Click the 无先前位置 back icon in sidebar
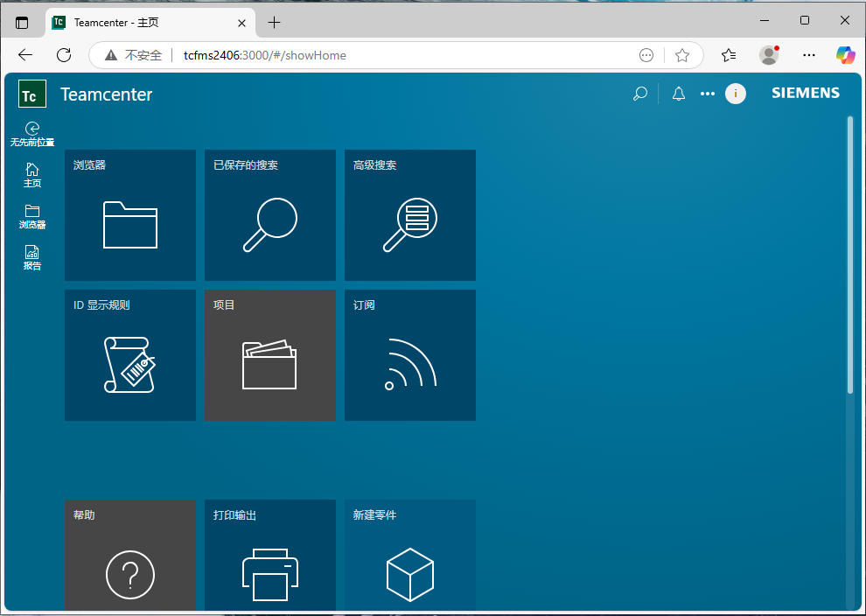Screen dimensions: 866x616 click(32, 134)
